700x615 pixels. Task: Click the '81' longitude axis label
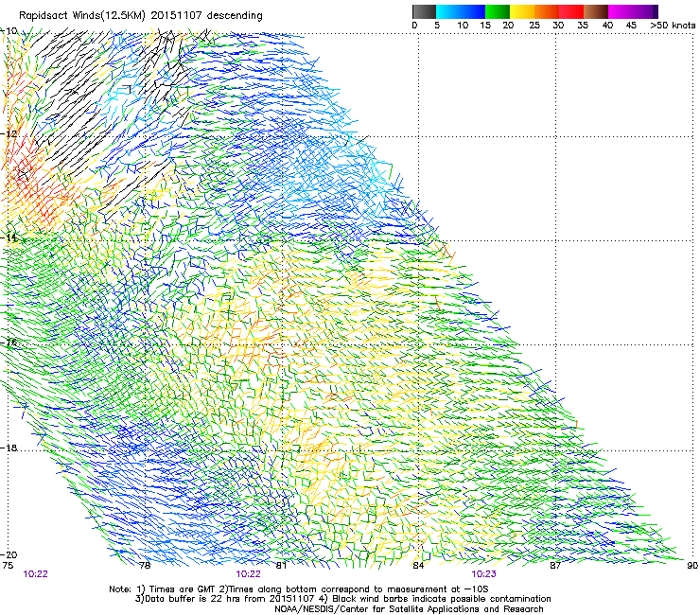[x=281, y=566]
